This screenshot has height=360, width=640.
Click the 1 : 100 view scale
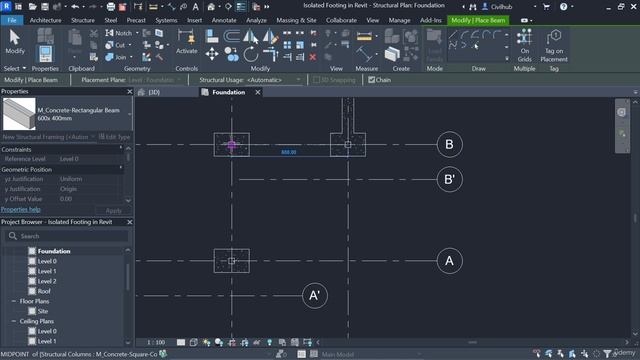156,342
